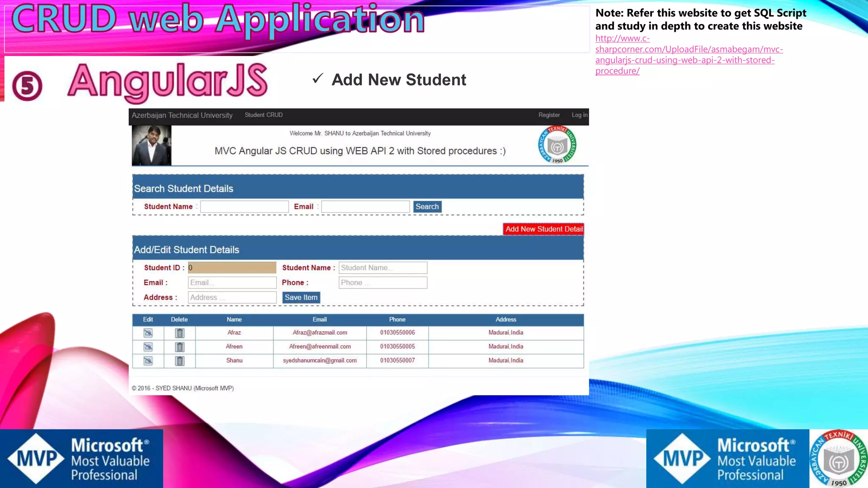Select phone number 01030550007

[x=398, y=360]
